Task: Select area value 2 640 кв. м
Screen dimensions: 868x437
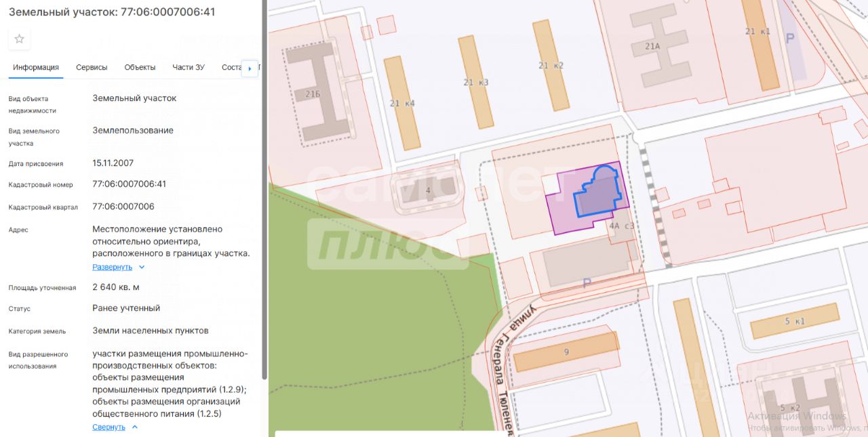Action: pyautogui.click(x=116, y=287)
